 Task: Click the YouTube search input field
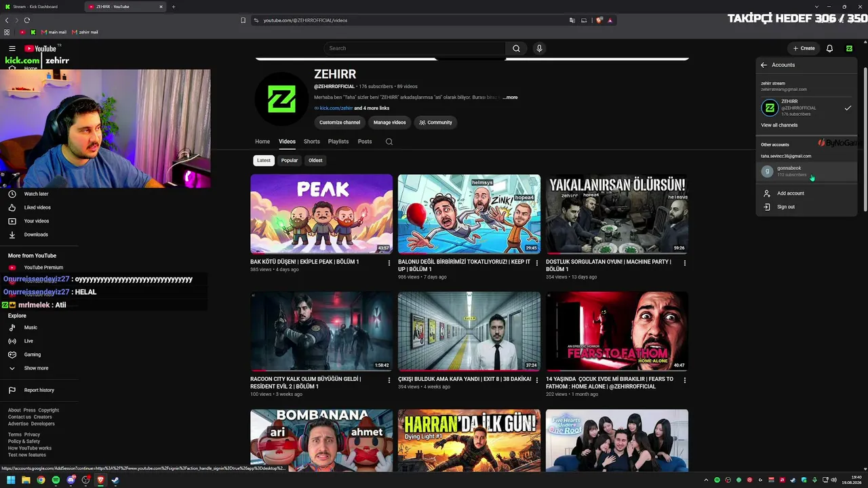tap(415, 48)
